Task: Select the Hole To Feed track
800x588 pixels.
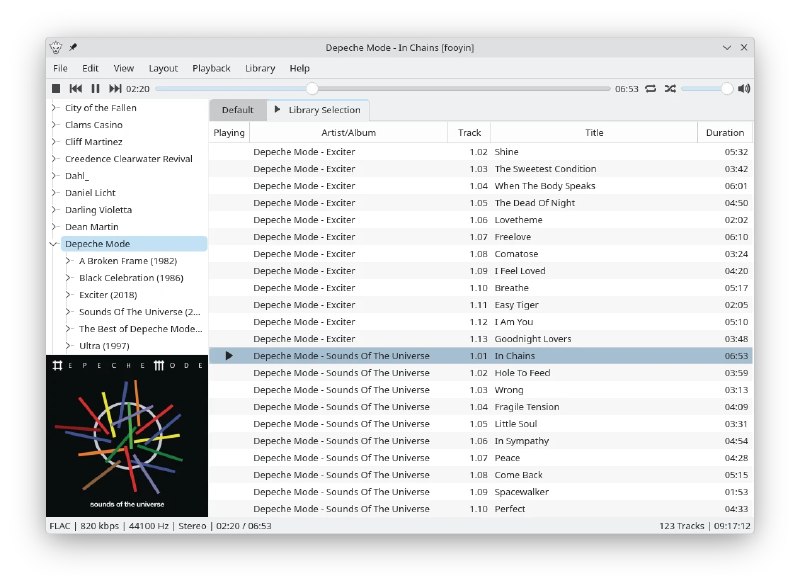Action: point(481,373)
